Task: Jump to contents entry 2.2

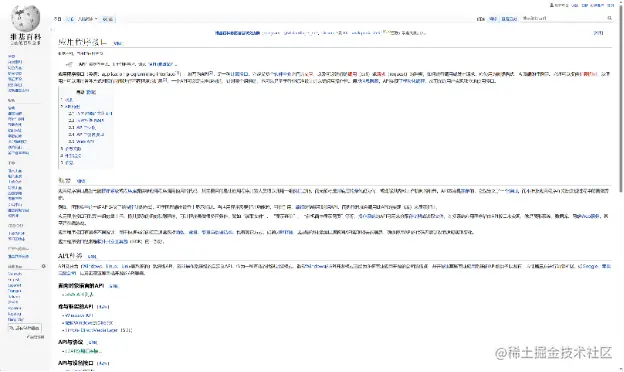Action: [86, 120]
